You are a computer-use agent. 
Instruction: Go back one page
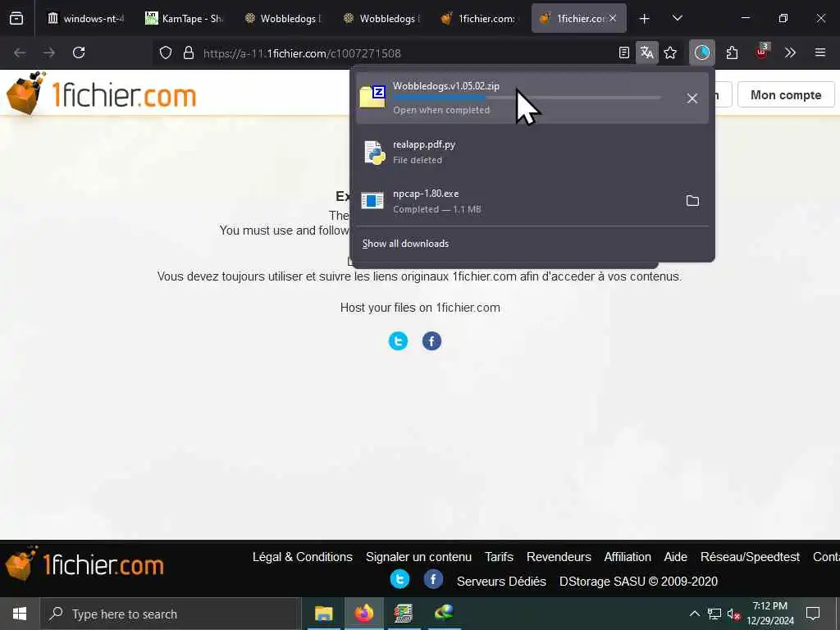[20, 52]
